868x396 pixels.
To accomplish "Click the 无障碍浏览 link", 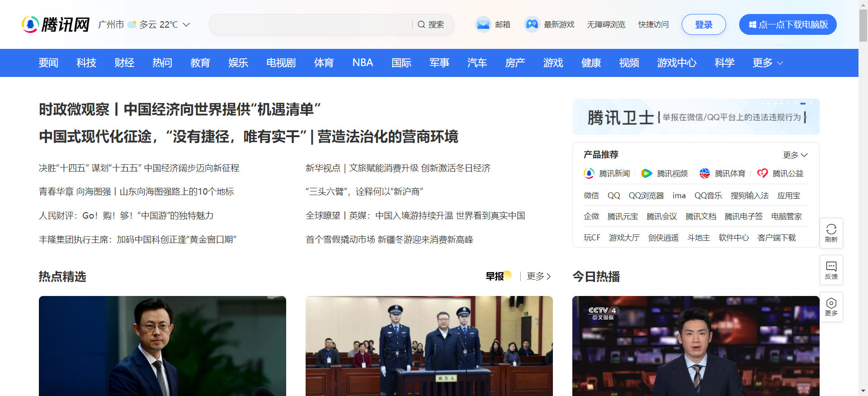I will point(606,24).
